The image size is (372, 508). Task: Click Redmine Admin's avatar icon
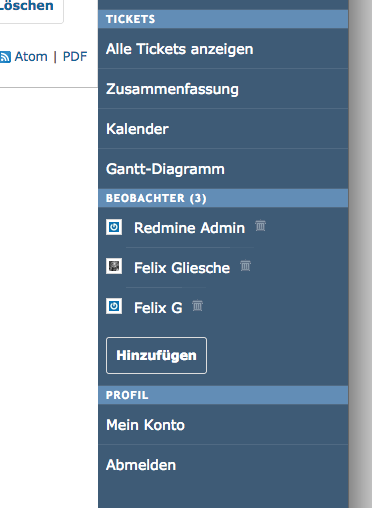(x=114, y=227)
